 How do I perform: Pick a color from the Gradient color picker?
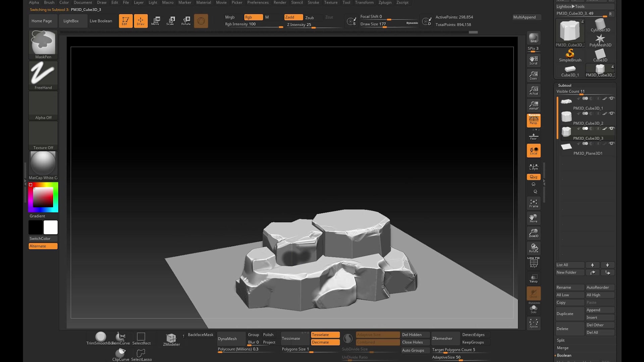point(43,197)
